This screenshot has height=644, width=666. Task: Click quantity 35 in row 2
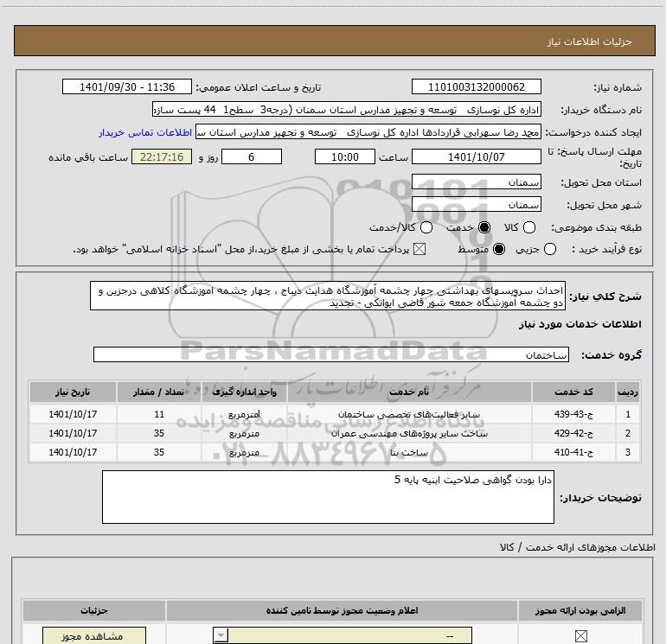(159, 433)
